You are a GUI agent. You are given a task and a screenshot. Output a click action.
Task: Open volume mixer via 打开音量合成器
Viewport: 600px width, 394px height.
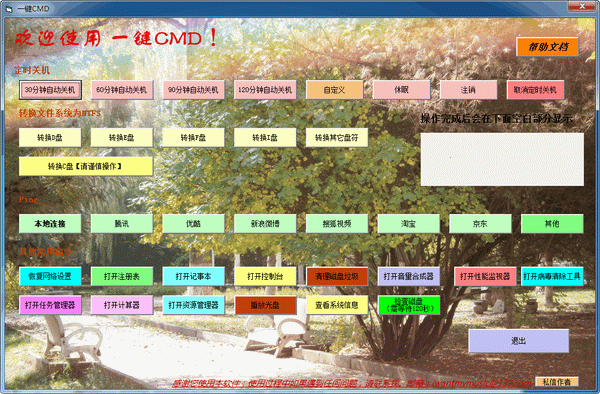click(x=409, y=276)
